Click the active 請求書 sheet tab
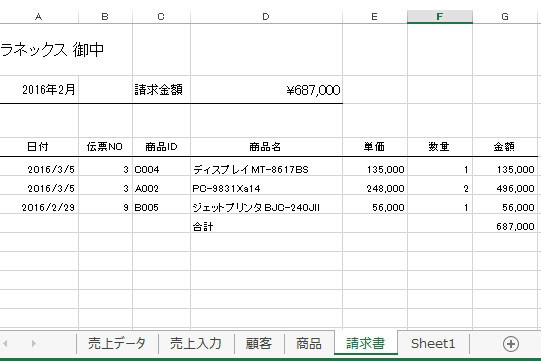 [x=366, y=343]
